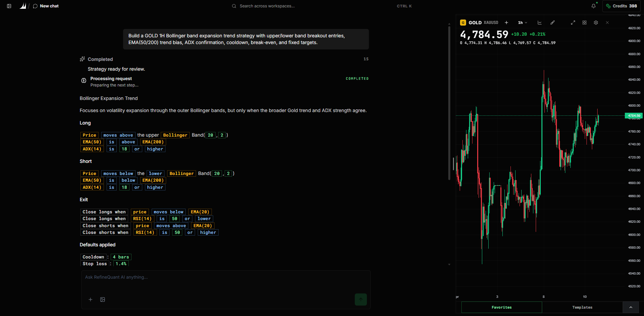This screenshot has width=644, height=316.
Task: Open the chart grid layout icon
Action: [x=584, y=23]
